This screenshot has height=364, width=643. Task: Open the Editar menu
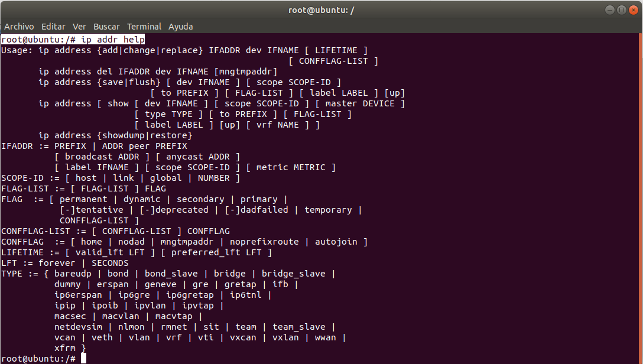(x=53, y=27)
